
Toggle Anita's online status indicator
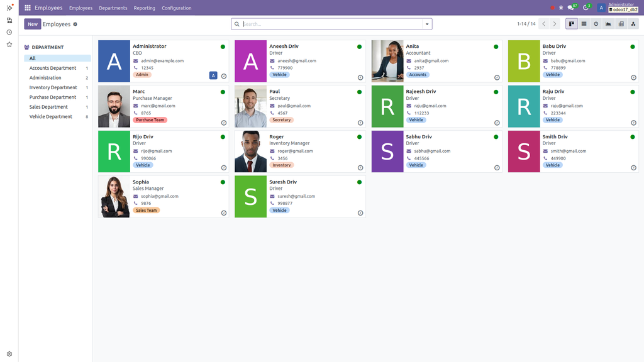coord(495,46)
